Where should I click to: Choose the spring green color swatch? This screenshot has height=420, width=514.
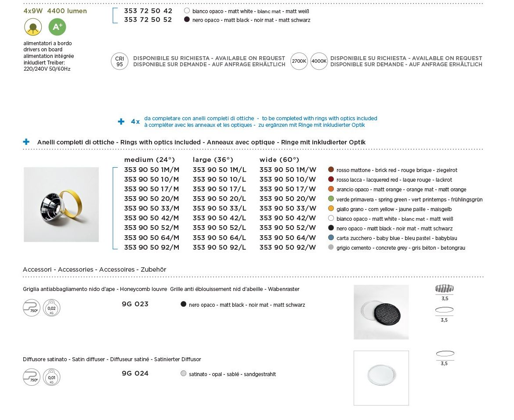tap(331, 199)
